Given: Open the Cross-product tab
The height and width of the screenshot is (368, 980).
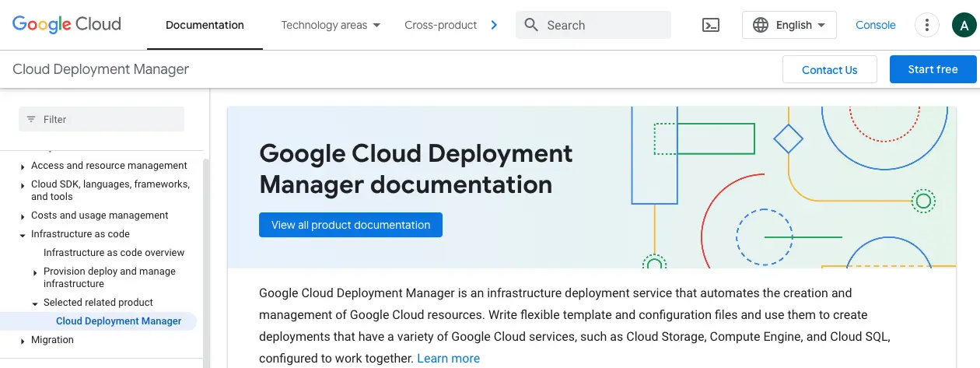Looking at the screenshot, I should pos(440,25).
